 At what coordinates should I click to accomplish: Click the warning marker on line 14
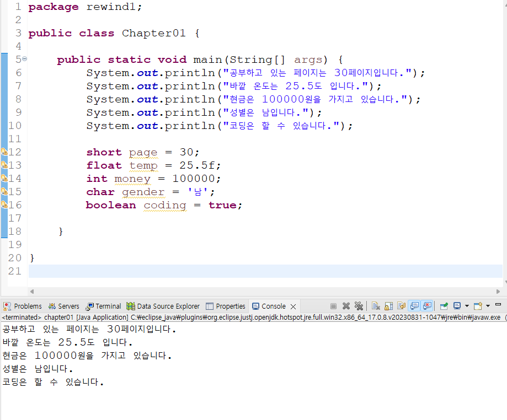(4, 179)
